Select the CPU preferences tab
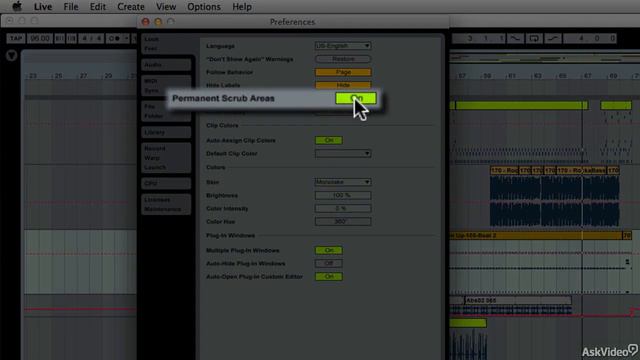 click(167, 183)
